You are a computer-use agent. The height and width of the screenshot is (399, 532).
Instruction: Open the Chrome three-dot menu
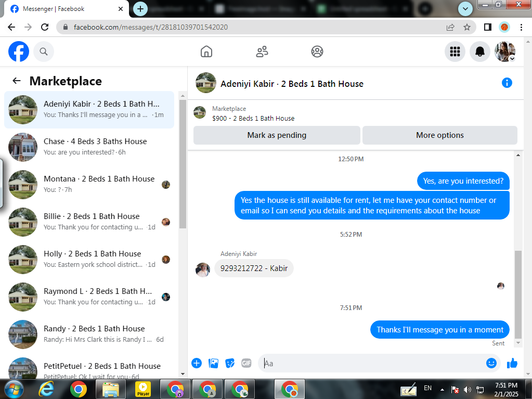[x=522, y=27]
